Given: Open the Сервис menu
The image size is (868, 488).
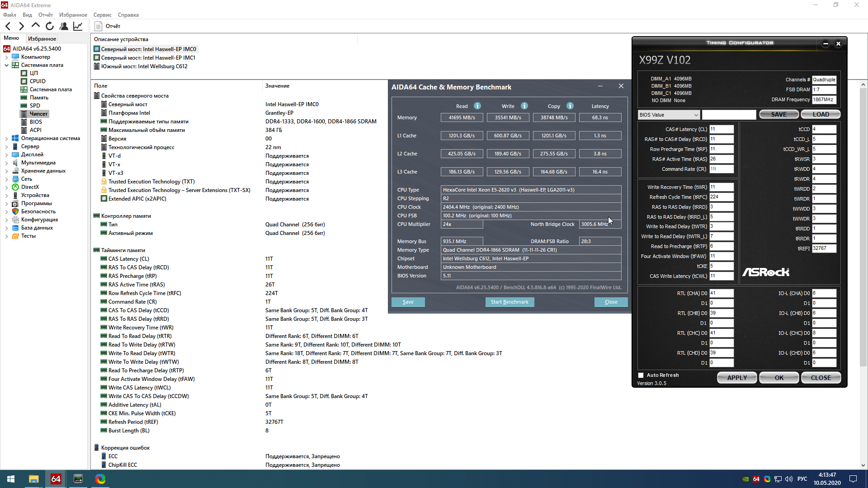Looking at the screenshot, I should coord(102,15).
